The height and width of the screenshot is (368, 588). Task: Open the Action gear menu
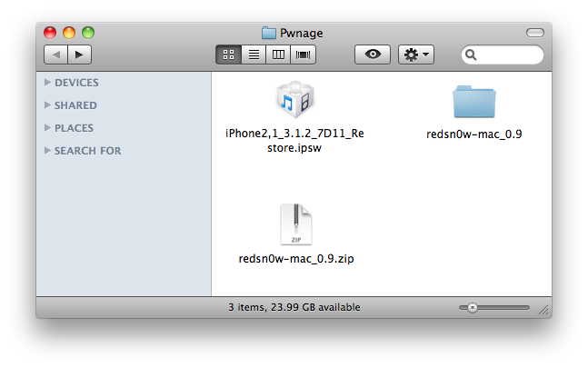(x=416, y=55)
